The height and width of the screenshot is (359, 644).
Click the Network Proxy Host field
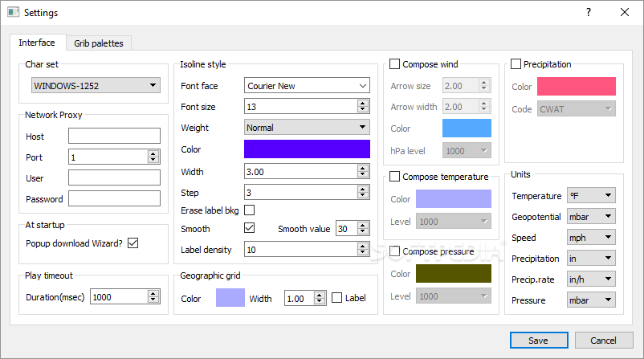point(114,136)
